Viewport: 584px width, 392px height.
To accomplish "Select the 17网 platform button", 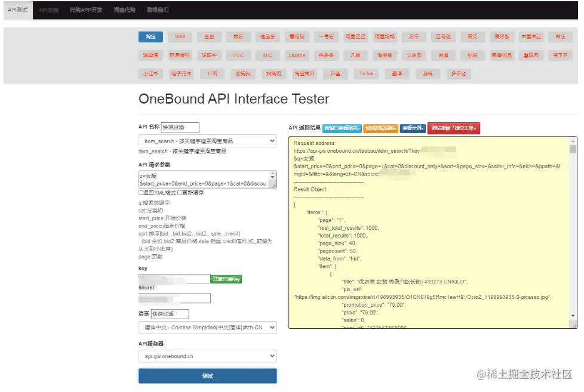I will 213,74.
